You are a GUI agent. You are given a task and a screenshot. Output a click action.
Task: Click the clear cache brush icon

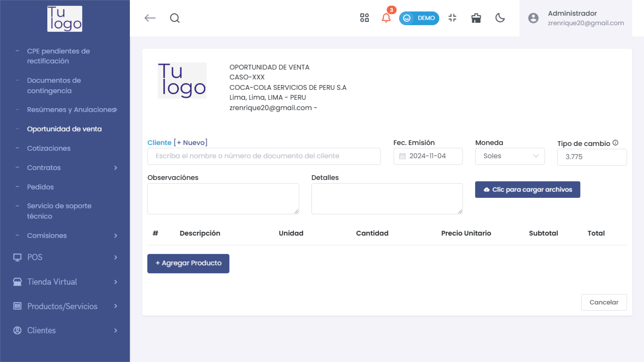click(476, 18)
